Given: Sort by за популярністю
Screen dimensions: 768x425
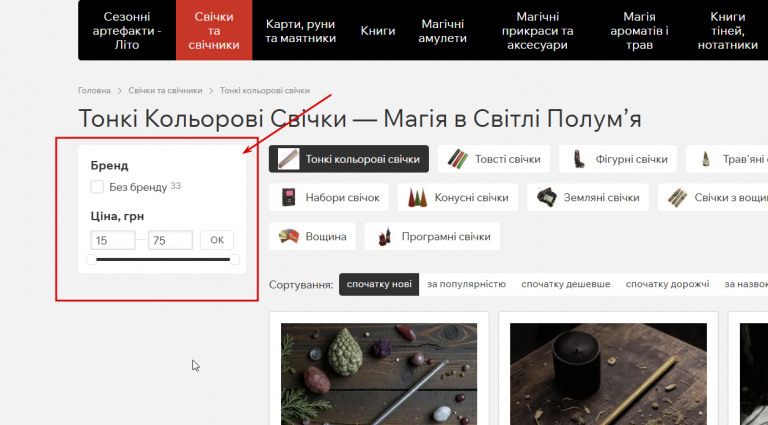Looking at the screenshot, I should (x=466, y=284).
